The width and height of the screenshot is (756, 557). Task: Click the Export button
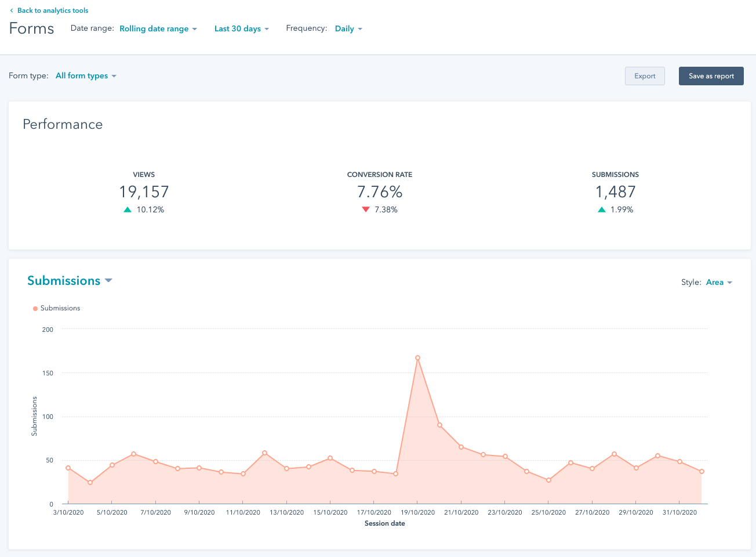pos(645,76)
